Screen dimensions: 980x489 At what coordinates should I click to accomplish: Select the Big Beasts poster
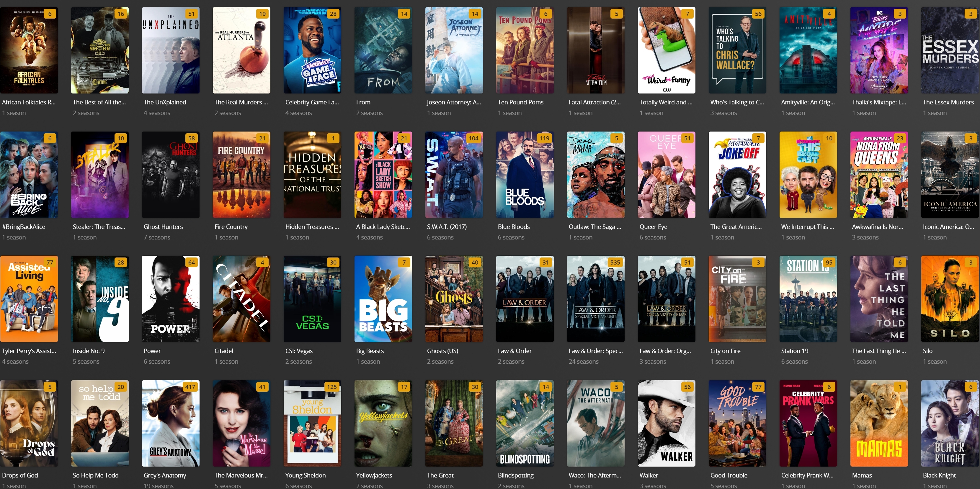(383, 299)
